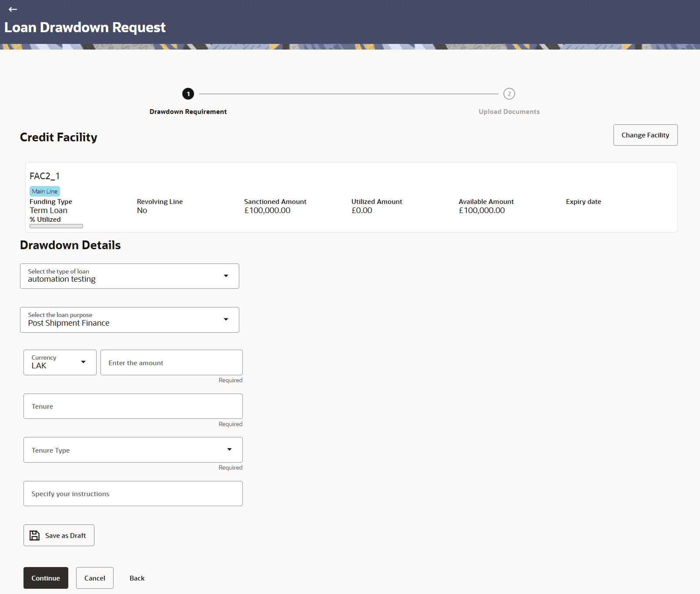700x594 pixels.
Task: Click the Sanctioned Amount value £100,000.00
Action: point(267,210)
